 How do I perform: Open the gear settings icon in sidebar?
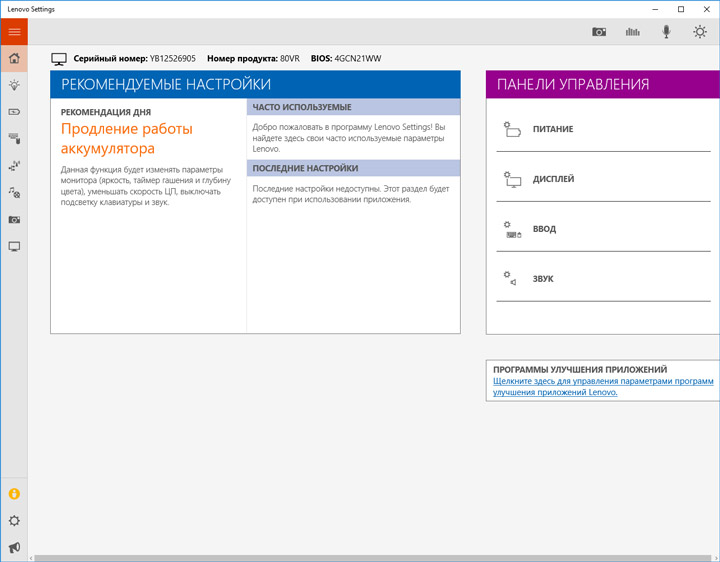pos(14,521)
